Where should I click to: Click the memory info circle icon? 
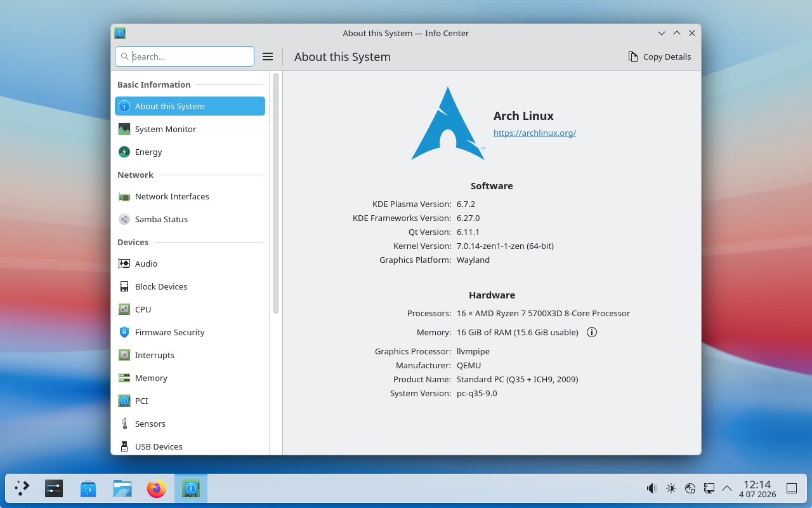(592, 332)
